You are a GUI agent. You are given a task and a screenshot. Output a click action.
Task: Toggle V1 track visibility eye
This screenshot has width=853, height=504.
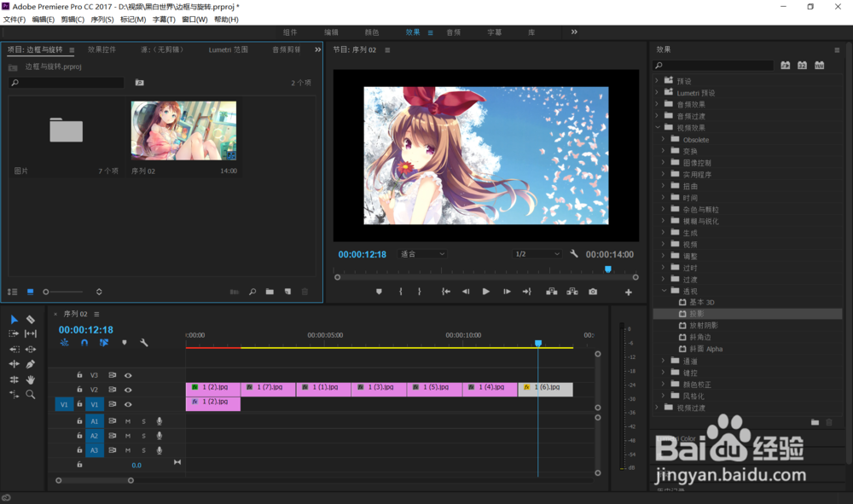click(x=128, y=404)
